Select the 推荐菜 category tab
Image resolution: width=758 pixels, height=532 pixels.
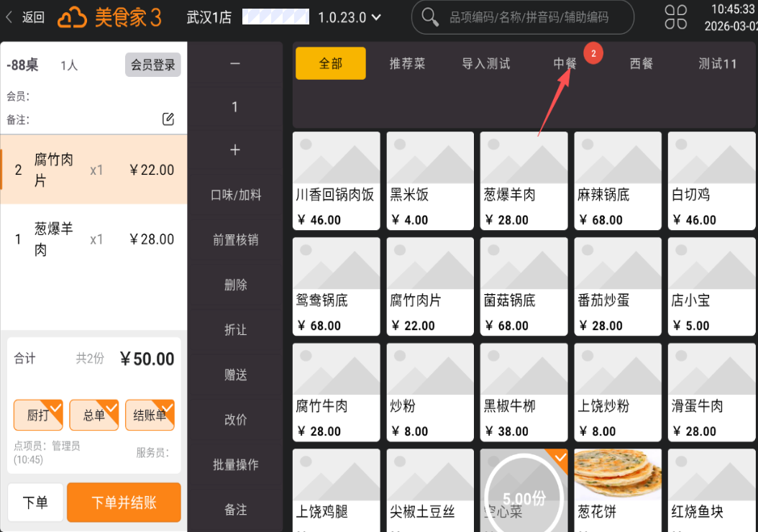click(x=407, y=64)
